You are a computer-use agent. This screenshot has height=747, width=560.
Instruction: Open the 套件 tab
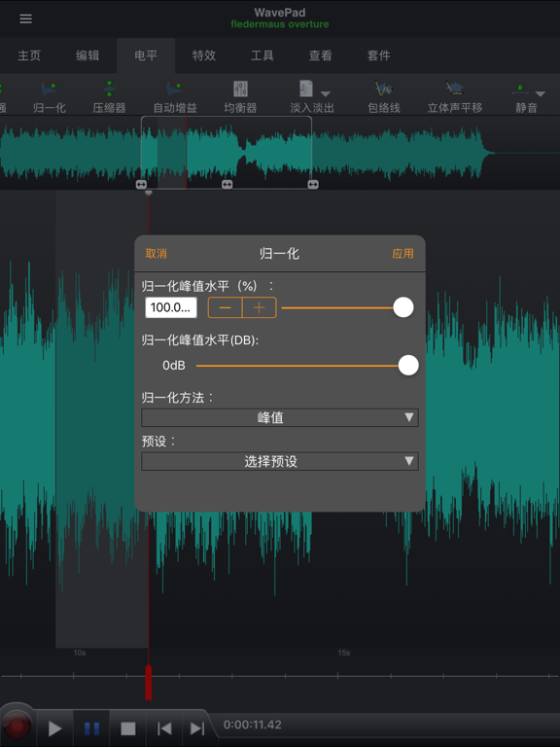point(379,55)
